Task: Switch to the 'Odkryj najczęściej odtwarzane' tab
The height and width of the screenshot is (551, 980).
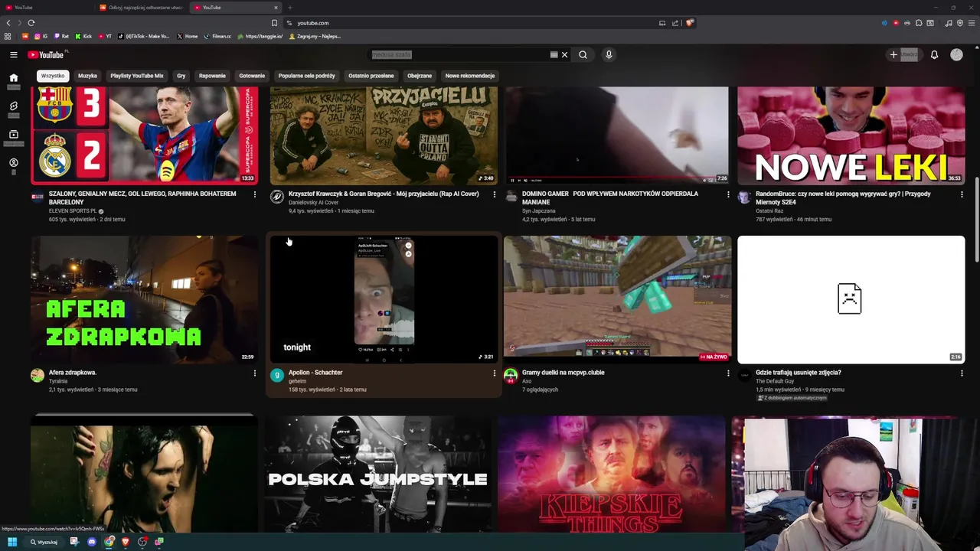Action: (x=142, y=8)
